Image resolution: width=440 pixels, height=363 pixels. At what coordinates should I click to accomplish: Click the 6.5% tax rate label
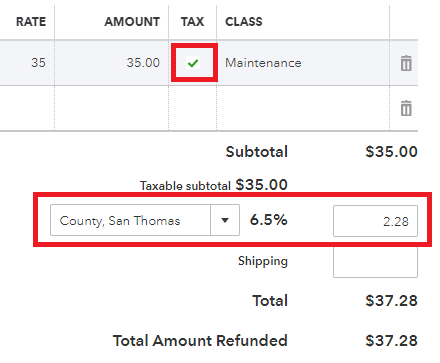click(269, 220)
